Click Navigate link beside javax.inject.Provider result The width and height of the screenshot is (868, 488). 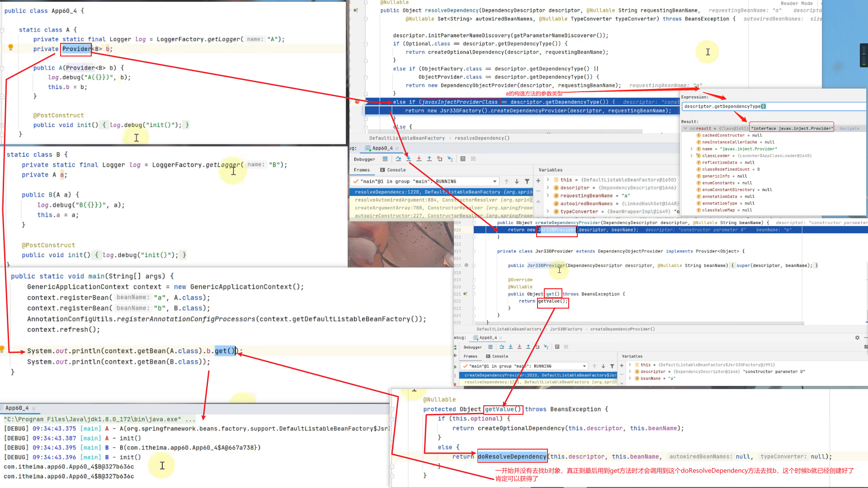point(849,129)
